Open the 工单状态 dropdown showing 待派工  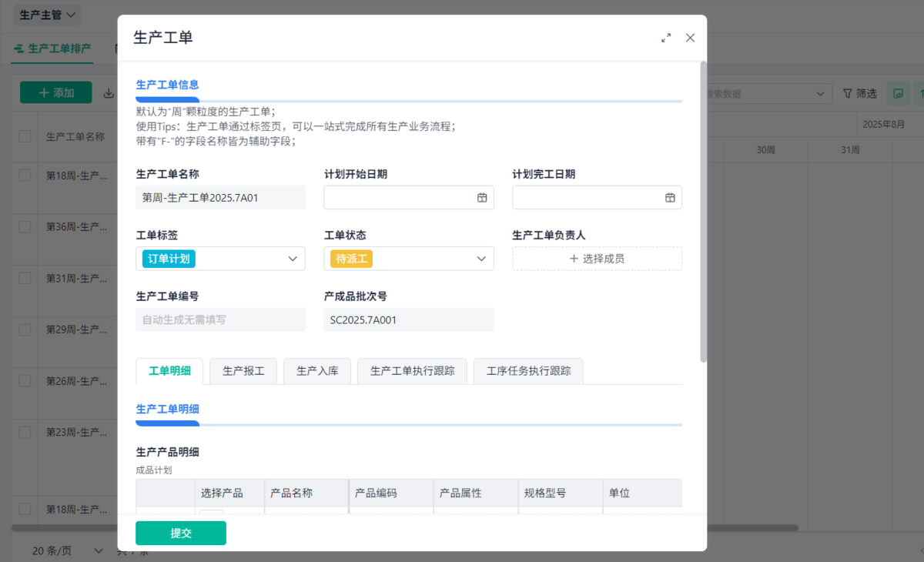coord(481,259)
